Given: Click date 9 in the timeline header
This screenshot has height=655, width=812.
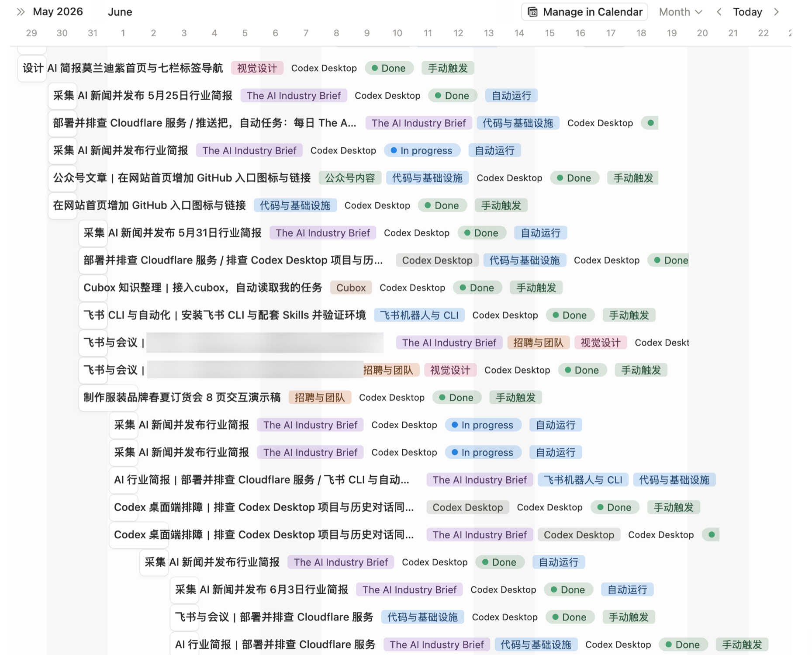Looking at the screenshot, I should [x=367, y=33].
